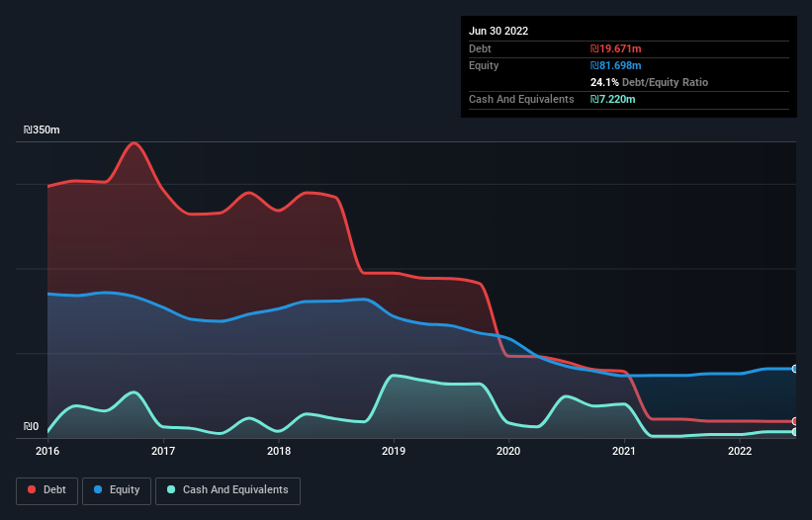The height and width of the screenshot is (520, 812).
Task: Click the 2021 x-axis label
Action: point(624,451)
